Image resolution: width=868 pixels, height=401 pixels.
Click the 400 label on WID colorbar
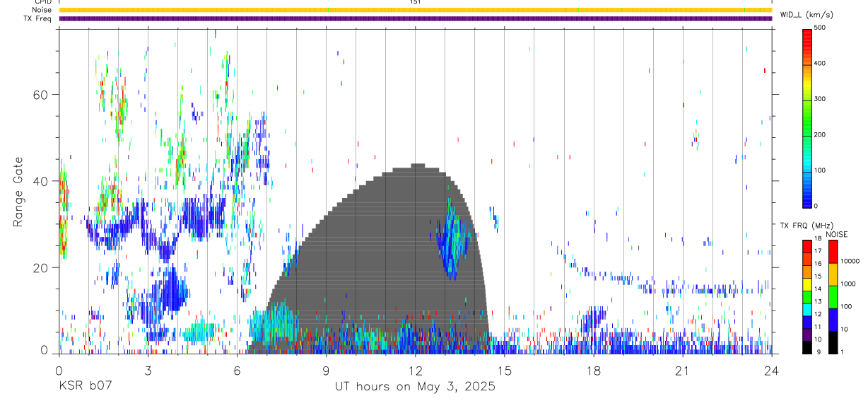coord(820,64)
